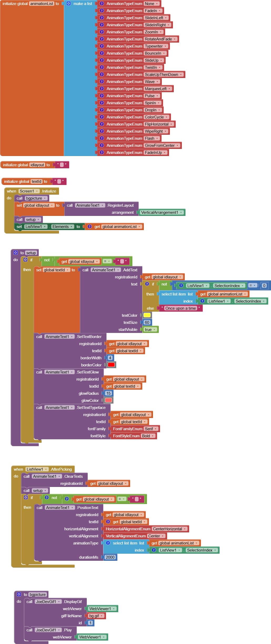Click the gear icon on the setup procedure
This screenshot has width=271, height=644.
click(x=16, y=253)
